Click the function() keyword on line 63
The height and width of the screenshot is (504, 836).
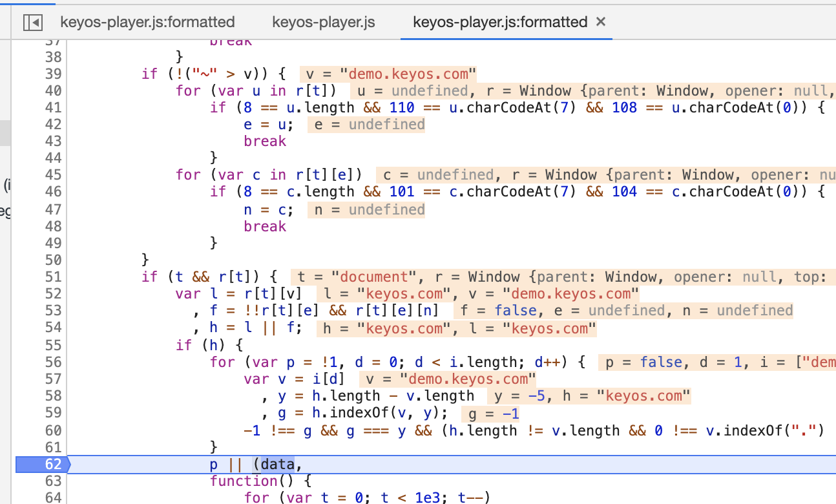246,481
